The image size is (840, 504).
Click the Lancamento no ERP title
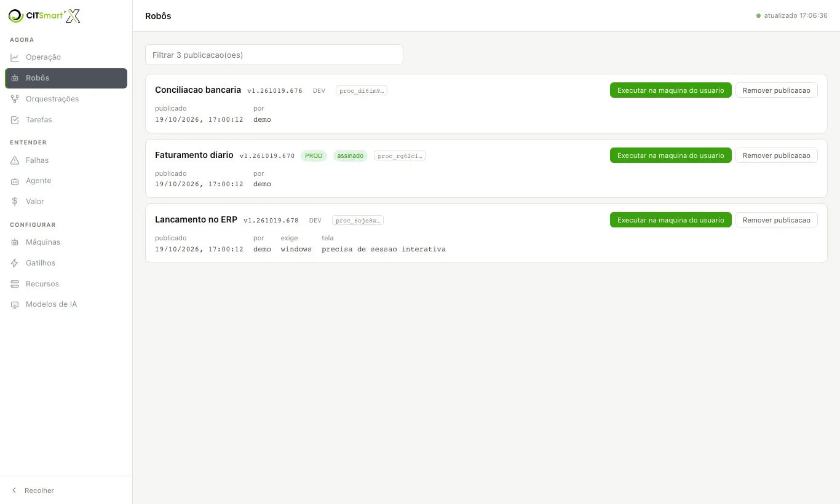click(x=196, y=219)
